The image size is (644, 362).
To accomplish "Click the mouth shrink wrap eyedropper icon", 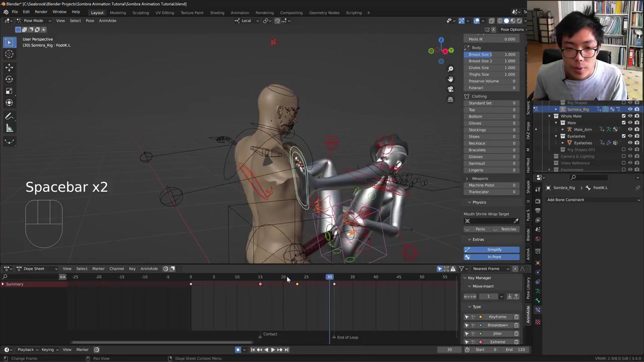I will [516, 221].
